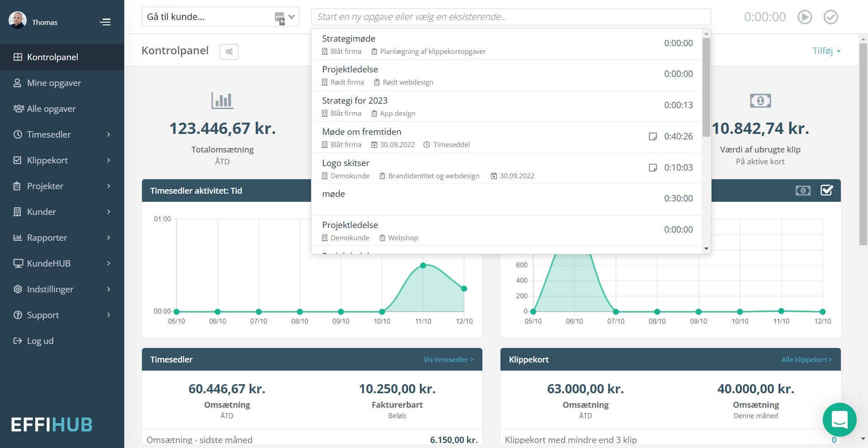The image size is (868, 448).
Task: Click the Indstillinger gear icon
Action: [x=18, y=289]
